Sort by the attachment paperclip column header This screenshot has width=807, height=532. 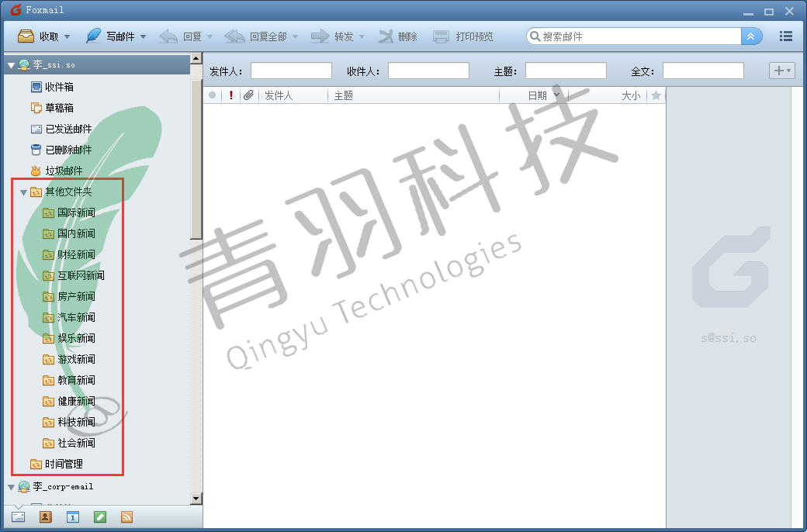click(x=248, y=95)
